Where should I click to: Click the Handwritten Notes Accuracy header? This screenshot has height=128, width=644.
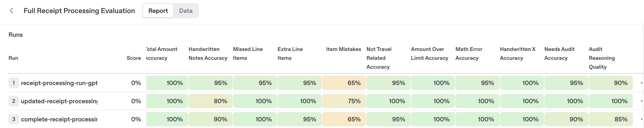(x=208, y=54)
